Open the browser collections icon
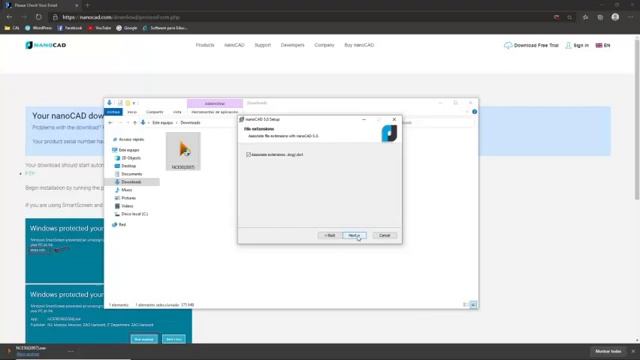This screenshot has width=640, height=360. 600,17
